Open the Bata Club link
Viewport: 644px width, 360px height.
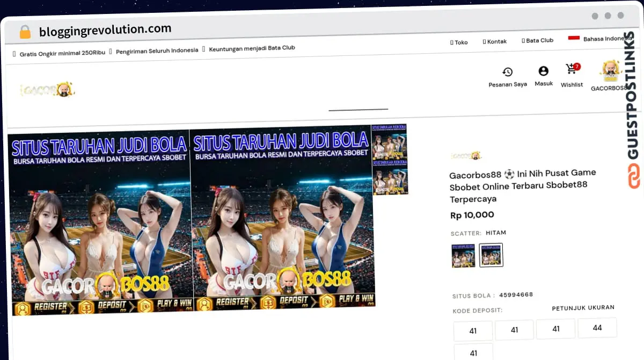pos(537,40)
